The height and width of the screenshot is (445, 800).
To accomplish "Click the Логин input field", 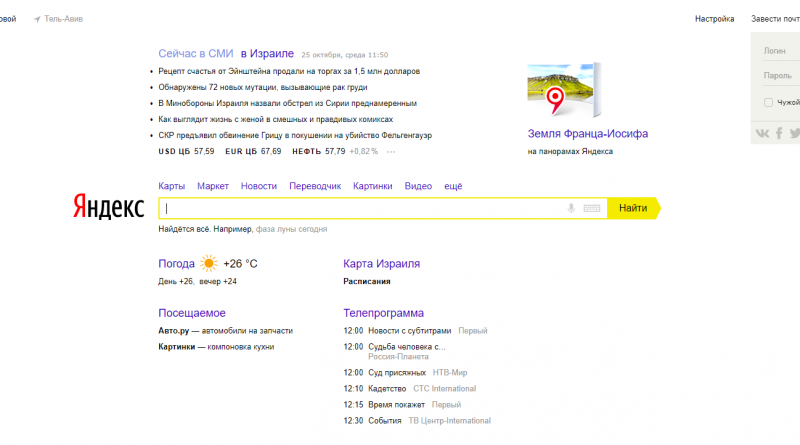I will 782,51.
